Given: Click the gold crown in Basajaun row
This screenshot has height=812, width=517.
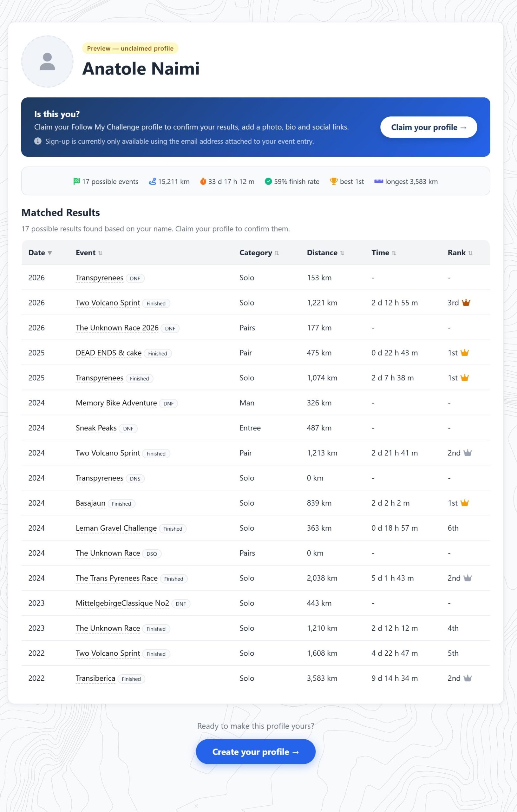Looking at the screenshot, I should 464,502.
